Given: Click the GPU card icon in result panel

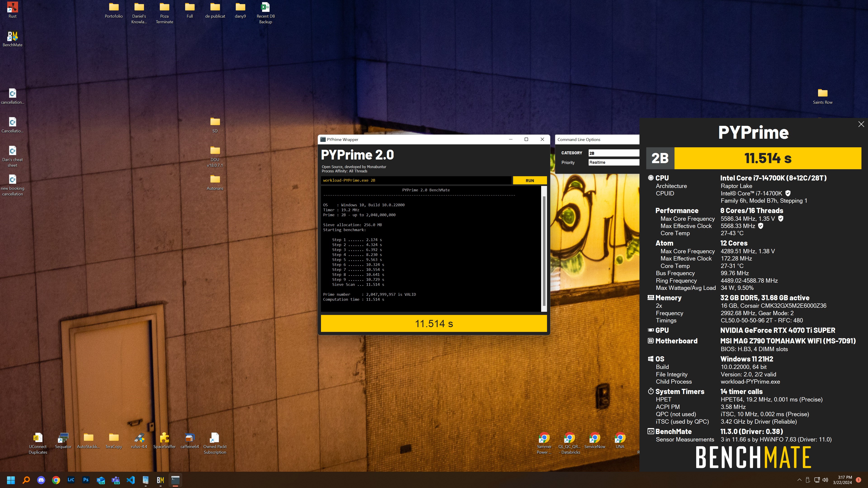Looking at the screenshot, I should pos(651,330).
